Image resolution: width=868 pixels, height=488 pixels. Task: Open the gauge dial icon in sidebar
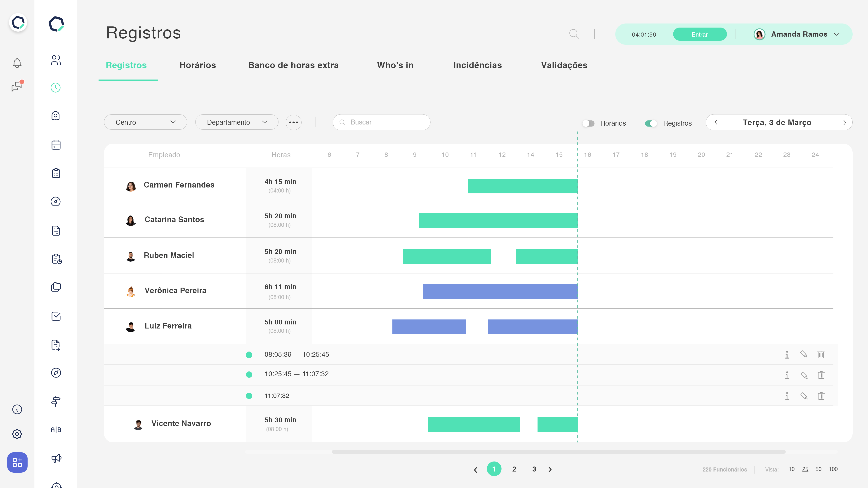56,201
